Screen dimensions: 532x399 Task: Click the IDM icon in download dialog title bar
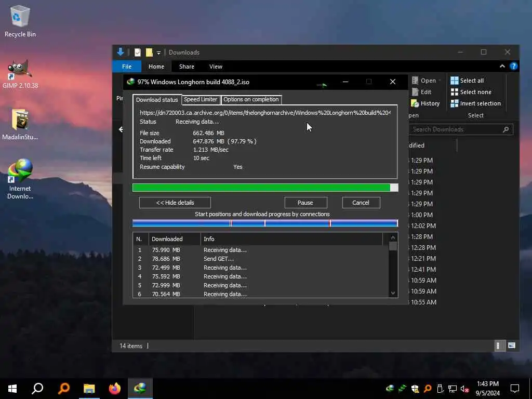tap(130, 82)
